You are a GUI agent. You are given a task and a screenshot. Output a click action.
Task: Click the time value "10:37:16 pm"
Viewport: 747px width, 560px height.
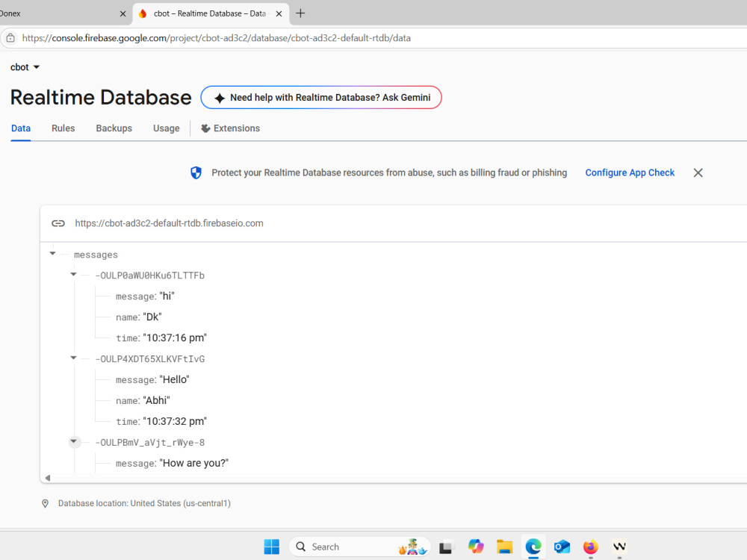pyautogui.click(x=175, y=338)
